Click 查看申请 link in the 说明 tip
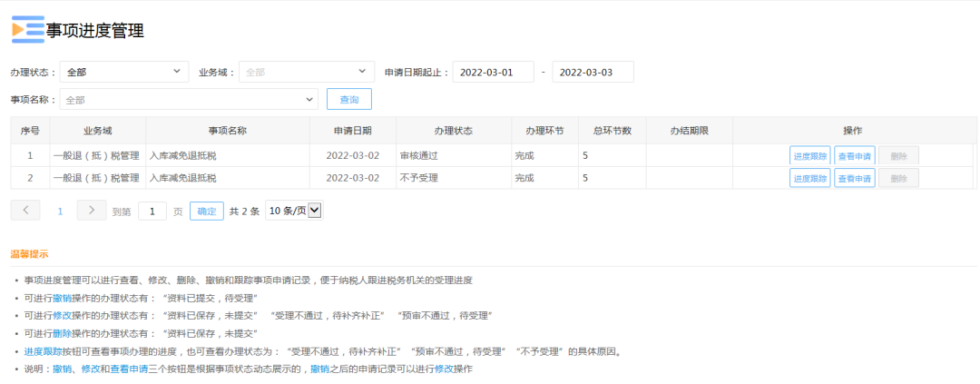 click(x=129, y=369)
